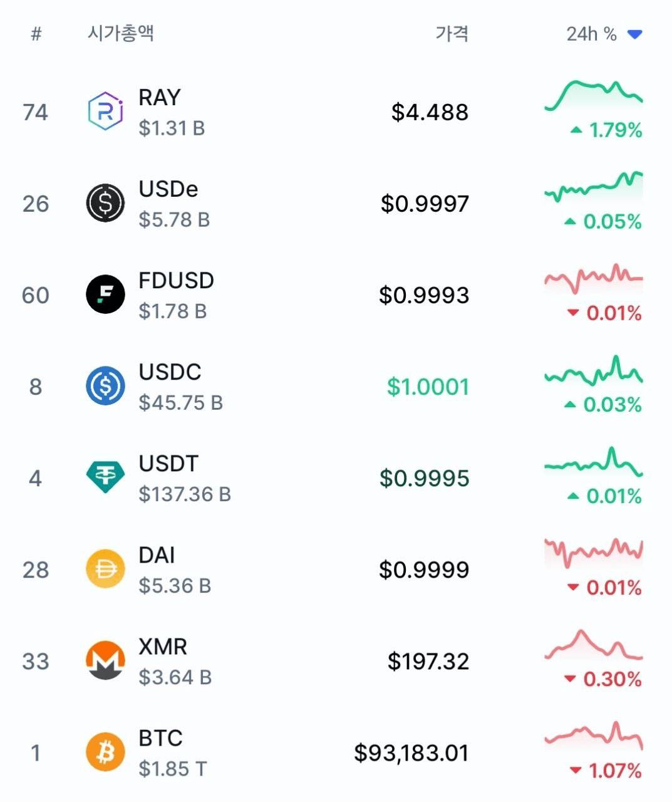This screenshot has width=672, height=802.
Task: Open the FDUSD red sparkline chart
Action: (x=594, y=279)
